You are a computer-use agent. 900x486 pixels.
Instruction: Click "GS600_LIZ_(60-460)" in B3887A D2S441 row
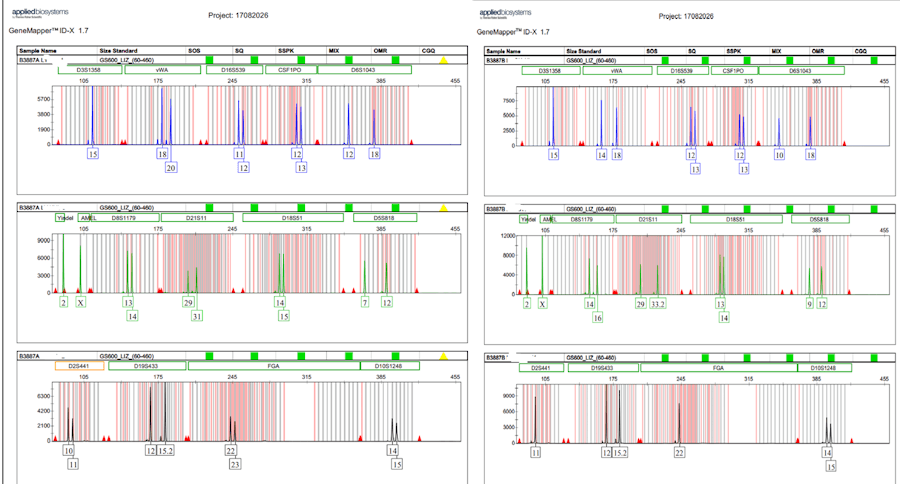point(127,356)
